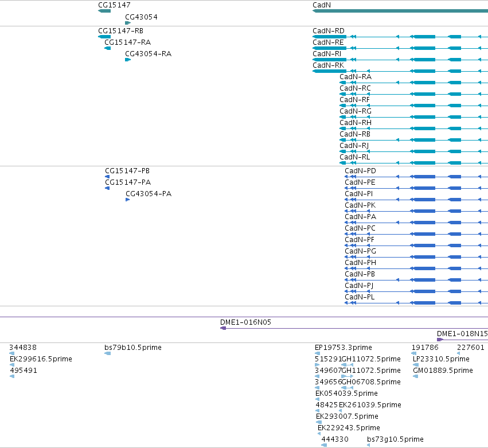Click the EK293007.5prime EST label
The width and height of the screenshot is (488, 448).
347,416
